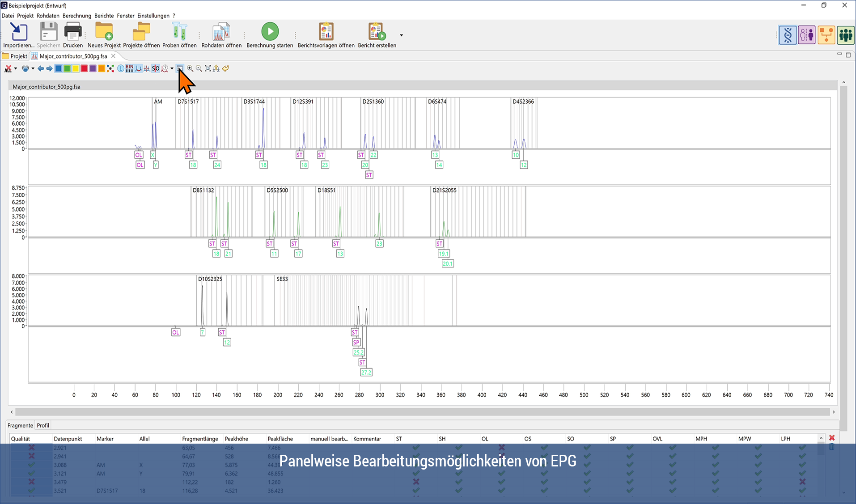The height and width of the screenshot is (504, 856).
Task: Click the vertical scaling arrows icon
Action: tap(216, 68)
